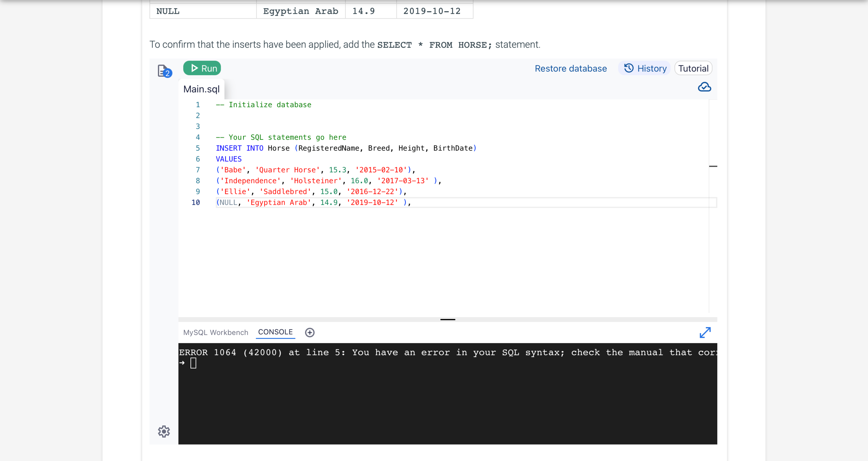Click the VALUES keyword on line 6
The width and height of the screenshot is (868, 461).
point(228,159)
